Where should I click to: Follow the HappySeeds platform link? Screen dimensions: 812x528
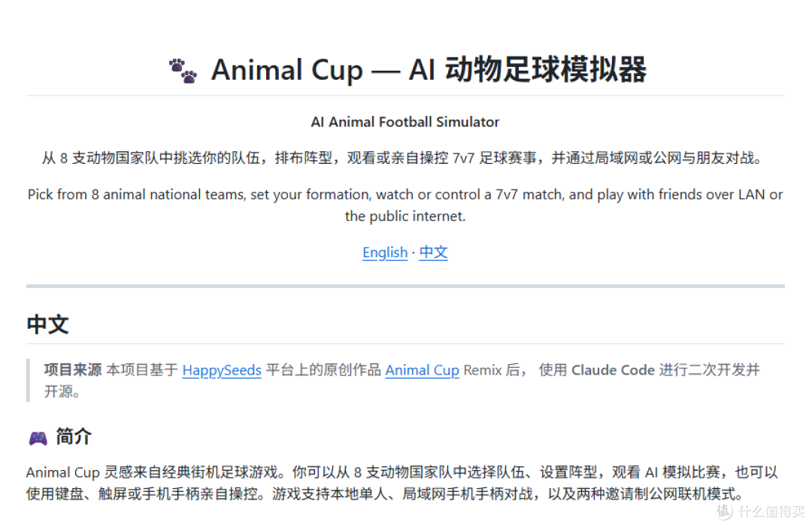(x=222, y=370)
